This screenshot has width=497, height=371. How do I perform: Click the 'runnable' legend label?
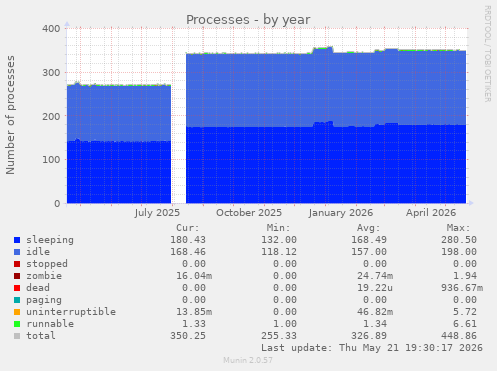tap(50, 324)
